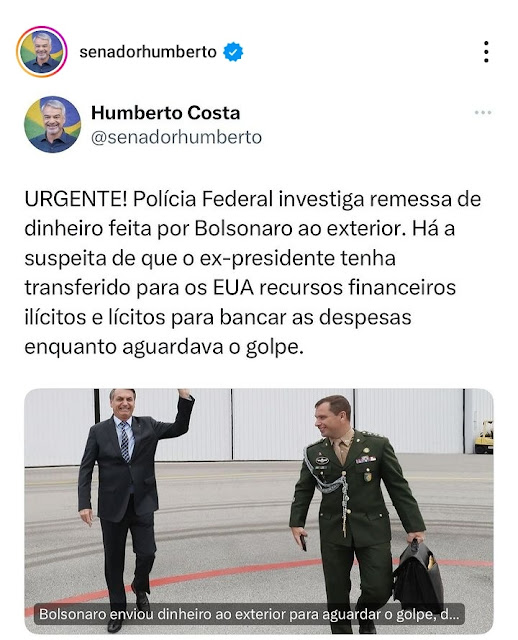Open the tweet's horizontal three-dot menu
This screenshot has height=640, width=518.
point(483,113)
